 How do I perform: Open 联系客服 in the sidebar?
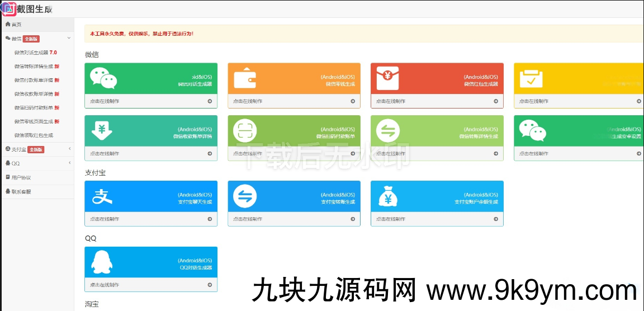[21, 191]
